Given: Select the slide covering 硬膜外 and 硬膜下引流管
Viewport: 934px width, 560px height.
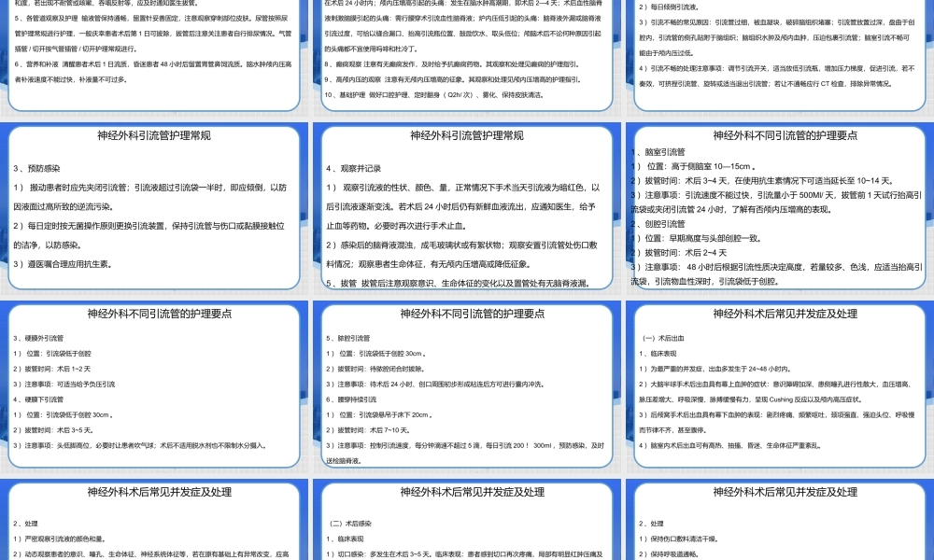Looking at the screenshot, I should [x=154, y=385].
